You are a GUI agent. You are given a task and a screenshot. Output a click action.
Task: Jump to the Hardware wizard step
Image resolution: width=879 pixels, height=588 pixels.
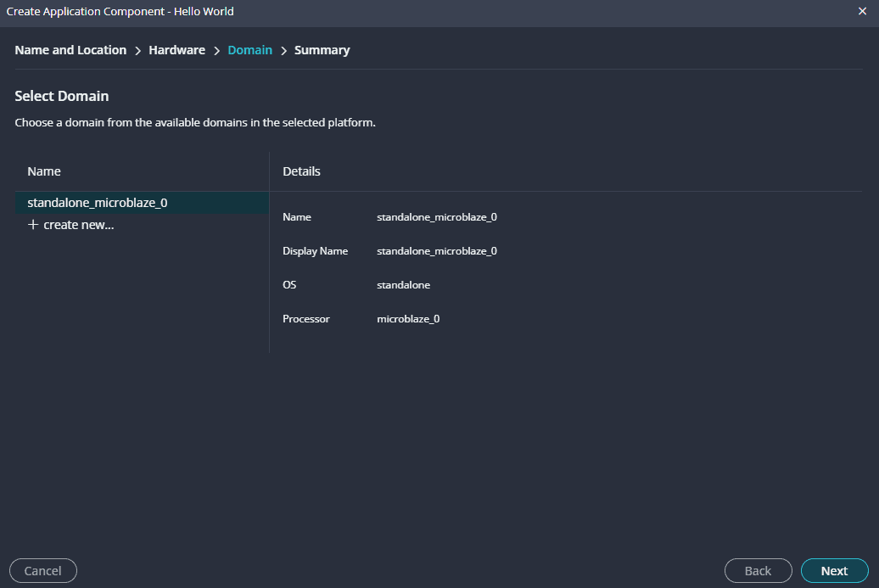coord(176,50)
